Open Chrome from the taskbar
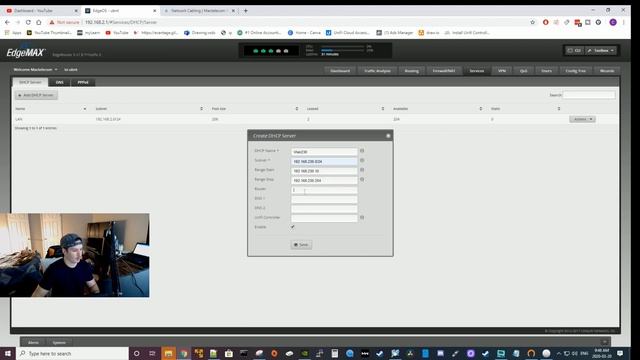 (184, 353)
